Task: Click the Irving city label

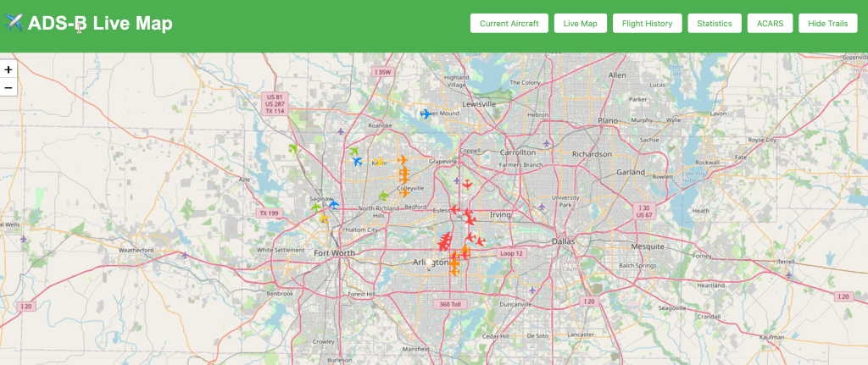Action: pyautogui.click(x=500, y=214)
